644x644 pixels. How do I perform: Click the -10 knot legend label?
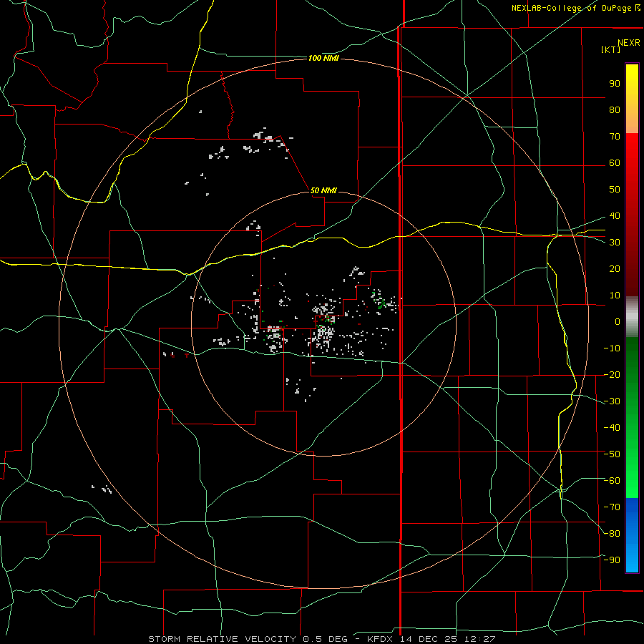click(612, 348)
